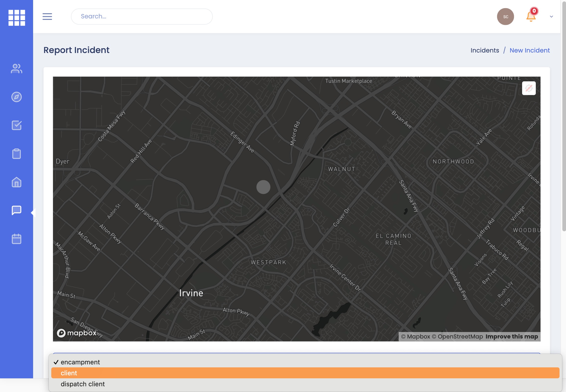Screen dimensions: 566x392
Task: Go to Incidents breadcrumb
Action: tap(485, 50)
